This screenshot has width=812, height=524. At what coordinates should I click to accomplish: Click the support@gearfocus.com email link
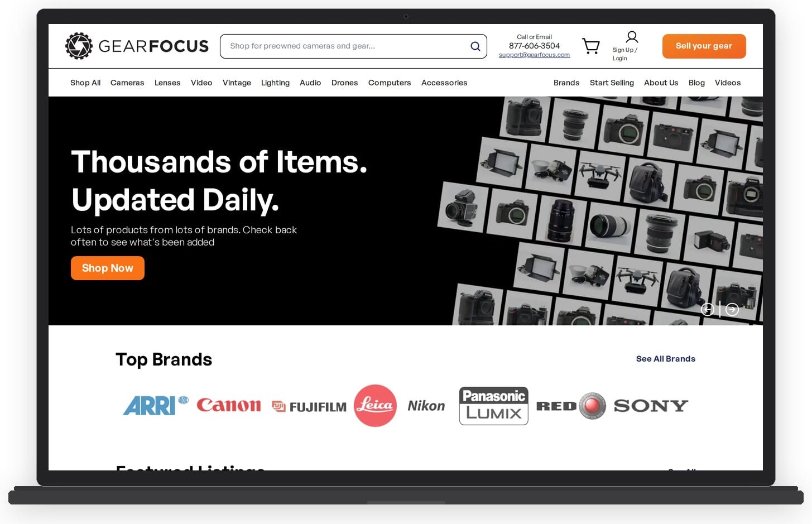[x=534, y=55]
